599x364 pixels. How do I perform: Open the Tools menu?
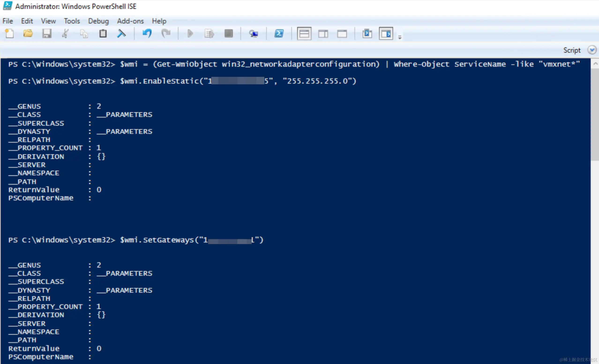click(x=72, y=21)
